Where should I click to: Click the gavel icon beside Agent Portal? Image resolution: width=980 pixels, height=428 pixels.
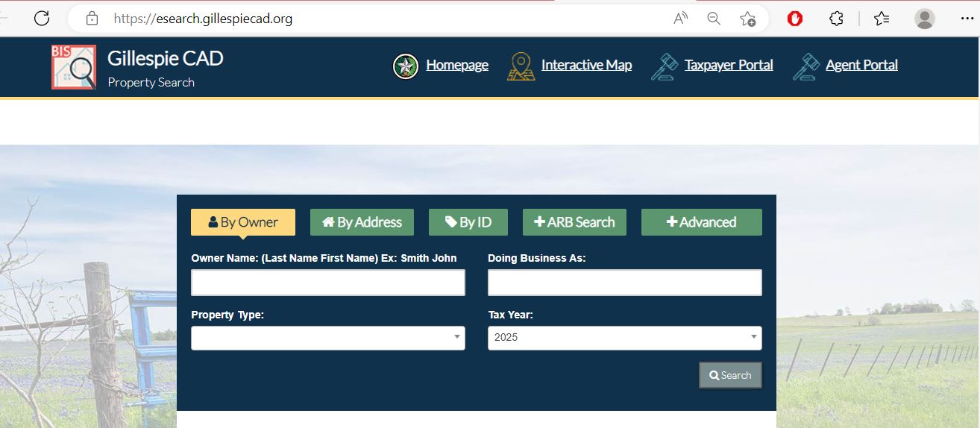[805, 66]
